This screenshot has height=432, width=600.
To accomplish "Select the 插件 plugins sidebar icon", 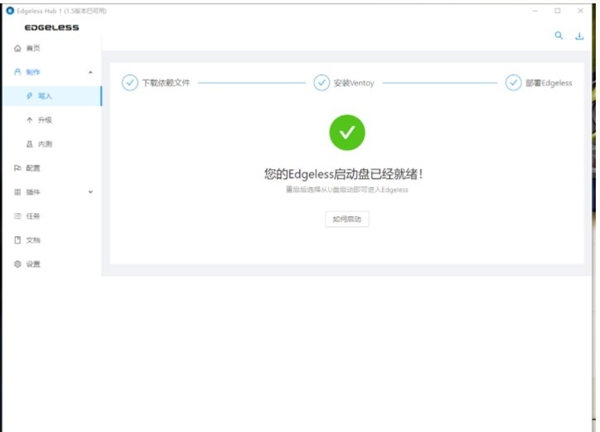I will coord(17,192).
